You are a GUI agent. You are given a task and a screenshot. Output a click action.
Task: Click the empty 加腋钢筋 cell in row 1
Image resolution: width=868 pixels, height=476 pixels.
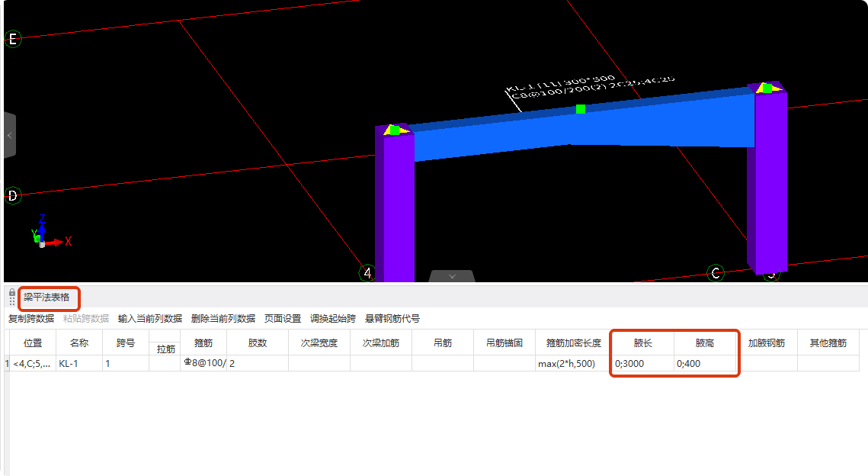(767, 364)
